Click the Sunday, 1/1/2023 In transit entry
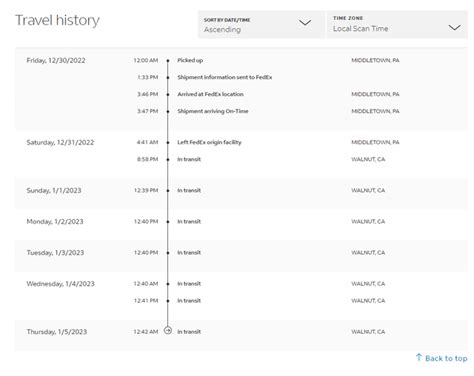 (x=189, y=190)
